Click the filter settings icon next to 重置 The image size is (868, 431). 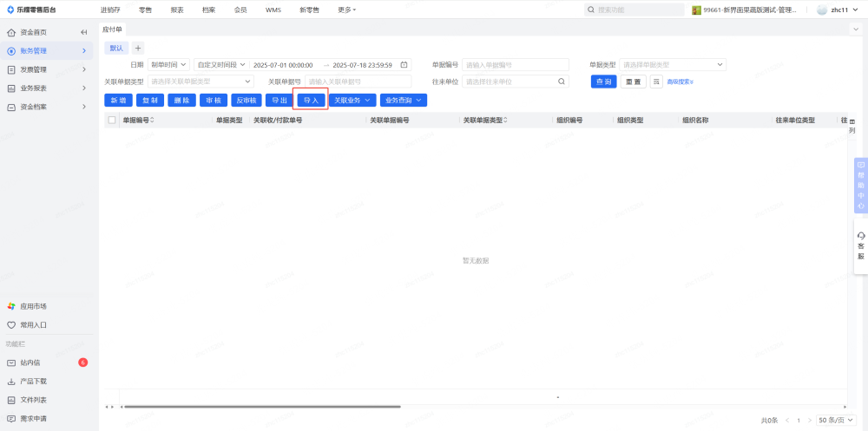656,82
